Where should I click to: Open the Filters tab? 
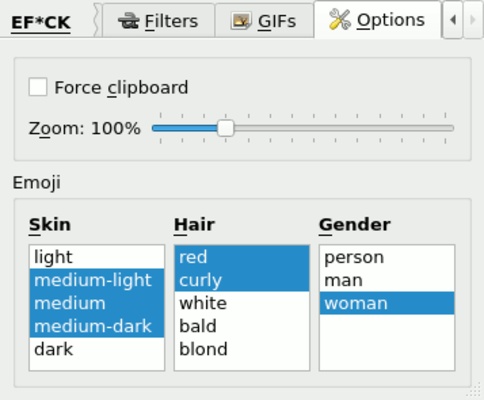pos(158,21)
